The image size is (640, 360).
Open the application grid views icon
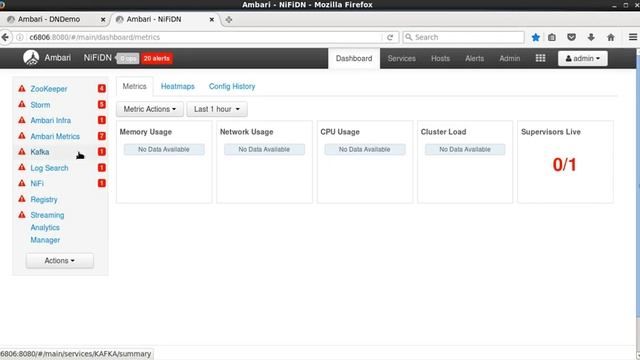coord(540,58)
